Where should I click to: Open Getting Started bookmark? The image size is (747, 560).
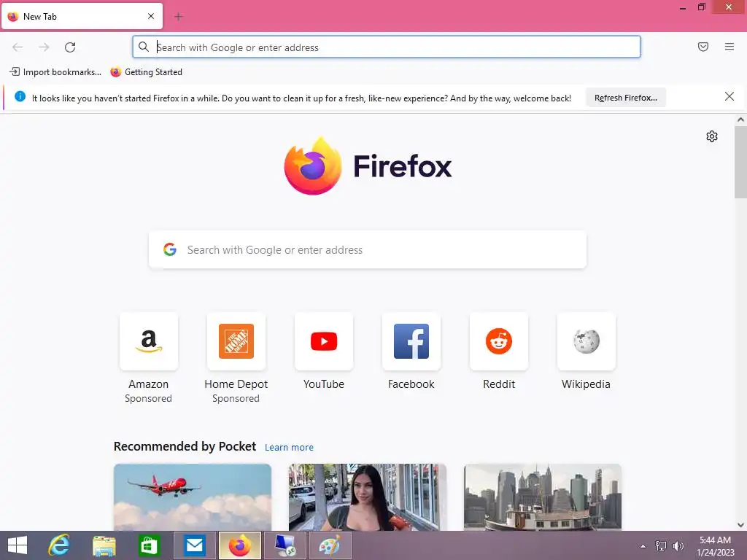pos(146,72)
